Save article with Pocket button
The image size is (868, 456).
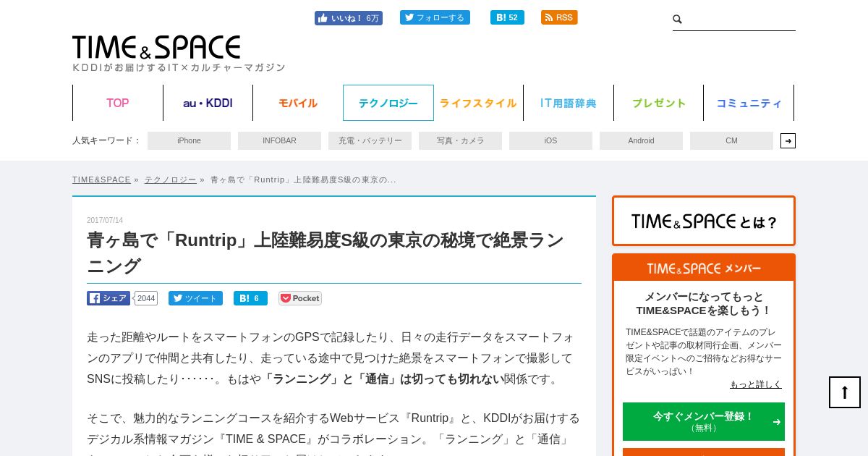click(x=300, y=298)
